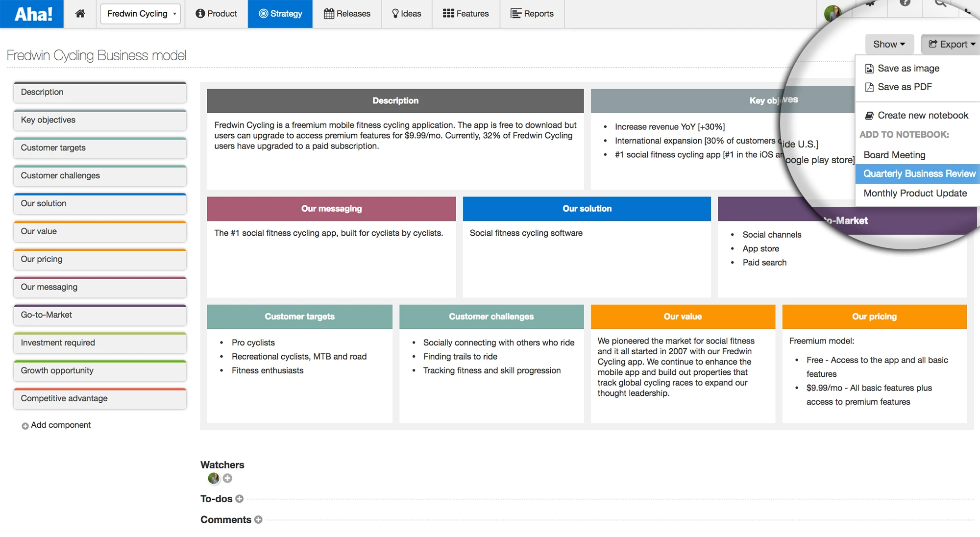This screenshot has width=980, height=537.
Task: Go to the Features tab
Action: click(x=465, y=14)
